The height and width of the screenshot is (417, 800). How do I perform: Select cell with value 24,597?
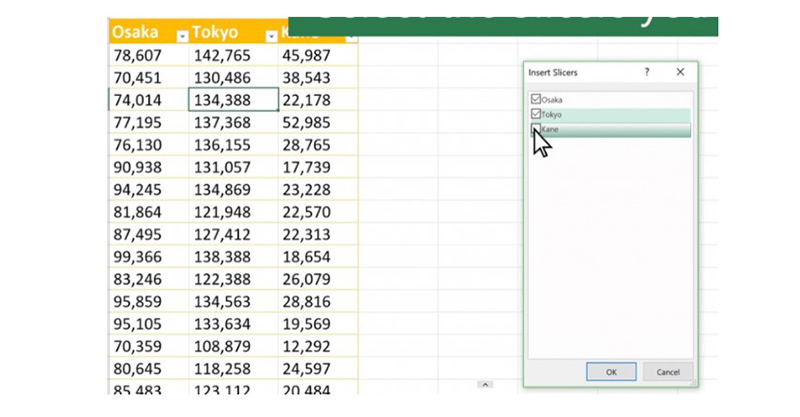pyautogui.click(x=318, y=370)
